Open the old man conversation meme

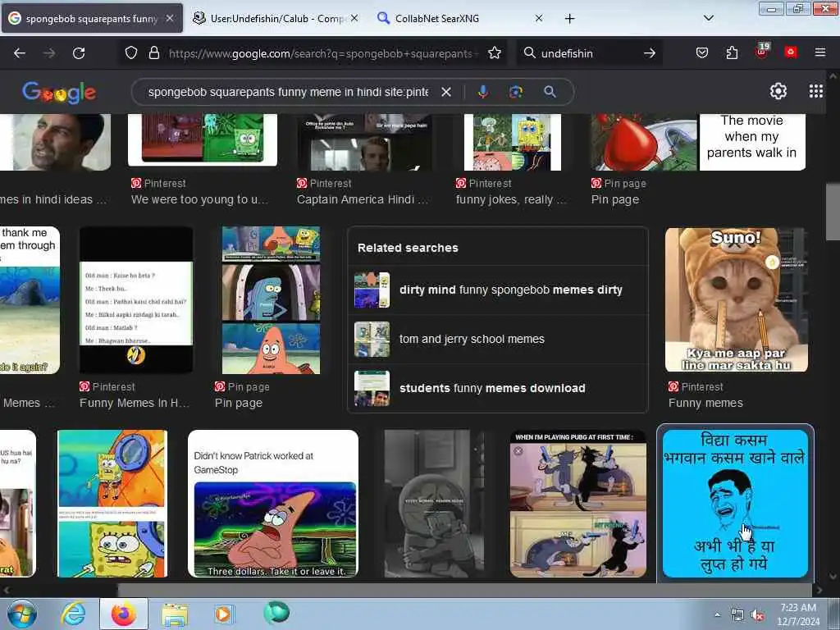(x=136, y=300)
